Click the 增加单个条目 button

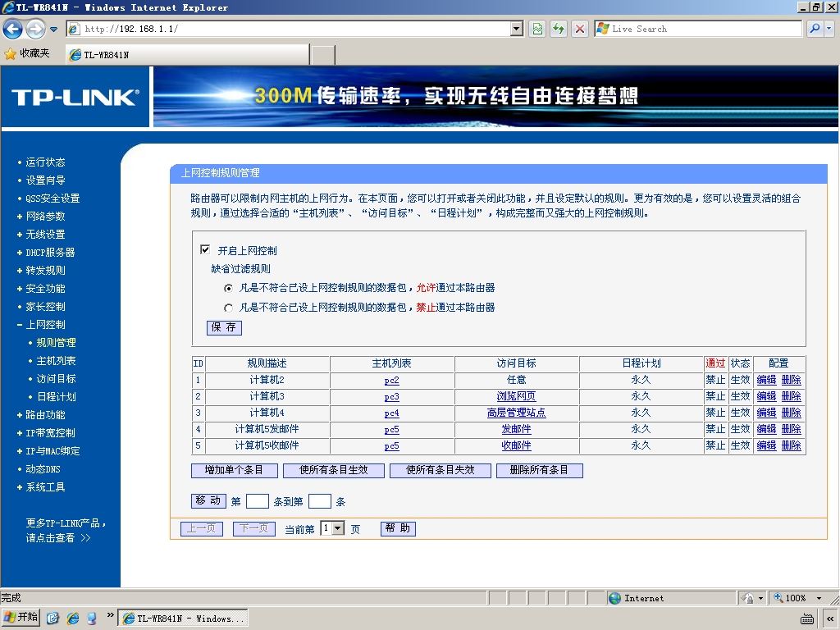point(234,470)
